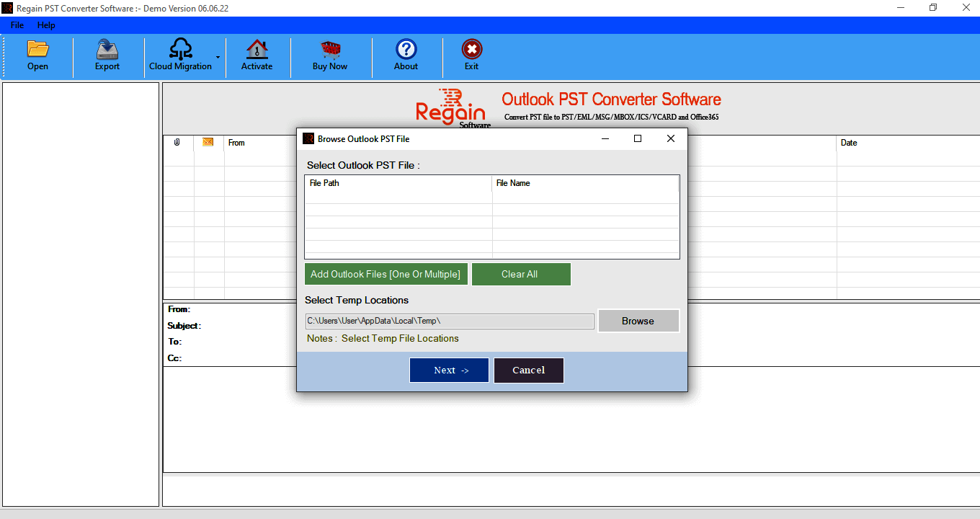Image resolution: width=980 pixels, height=519 pixels.
Task: Browse for a temp location
Action: coord(638,321)
